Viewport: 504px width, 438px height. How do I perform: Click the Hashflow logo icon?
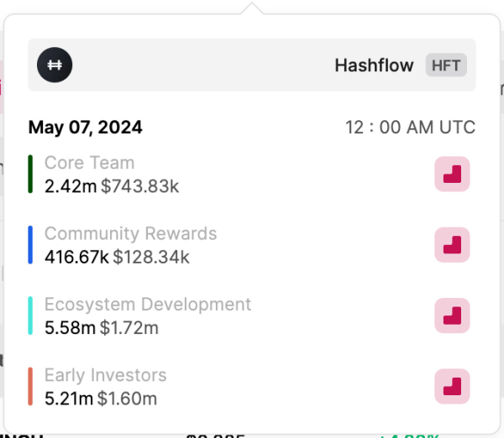tap(55, 65)
